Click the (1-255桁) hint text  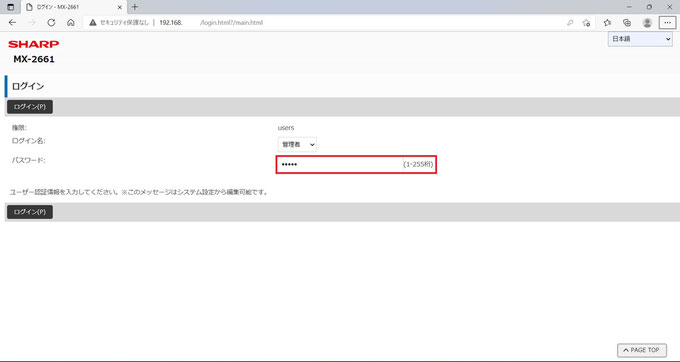(418, 164)
